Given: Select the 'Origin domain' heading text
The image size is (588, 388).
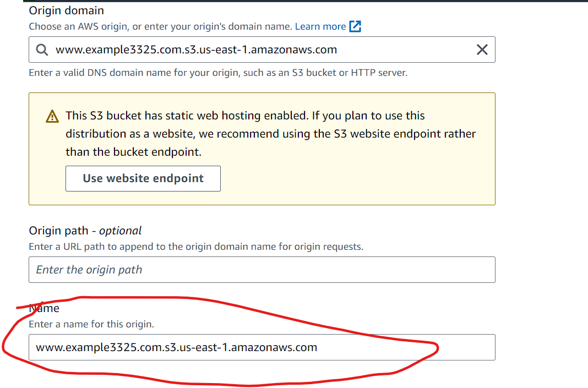Looking at the screenshot, I should coord(67,10).
